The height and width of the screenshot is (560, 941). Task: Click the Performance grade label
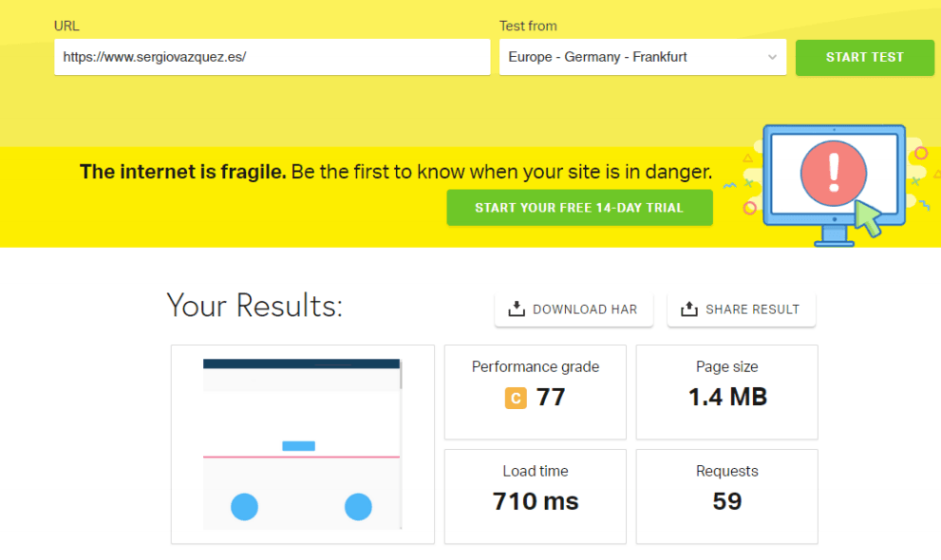pos(536,366)
